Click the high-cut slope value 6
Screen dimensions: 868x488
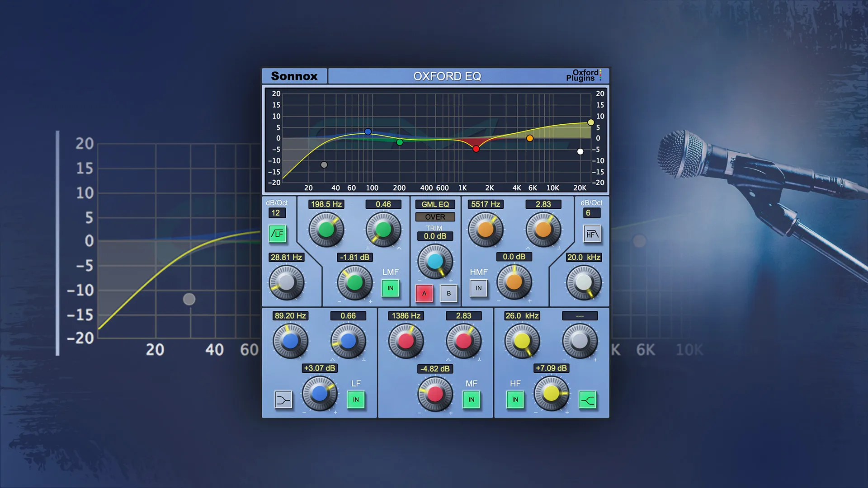pyautogui.click(x=591, y=213)
